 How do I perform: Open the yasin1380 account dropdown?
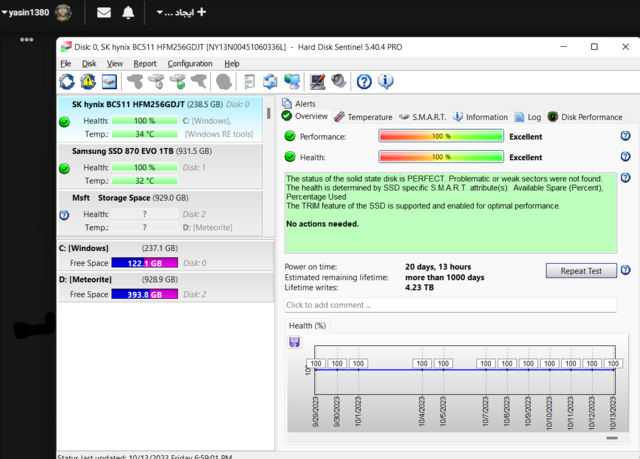pyautogui.click(x=25, y=13)
